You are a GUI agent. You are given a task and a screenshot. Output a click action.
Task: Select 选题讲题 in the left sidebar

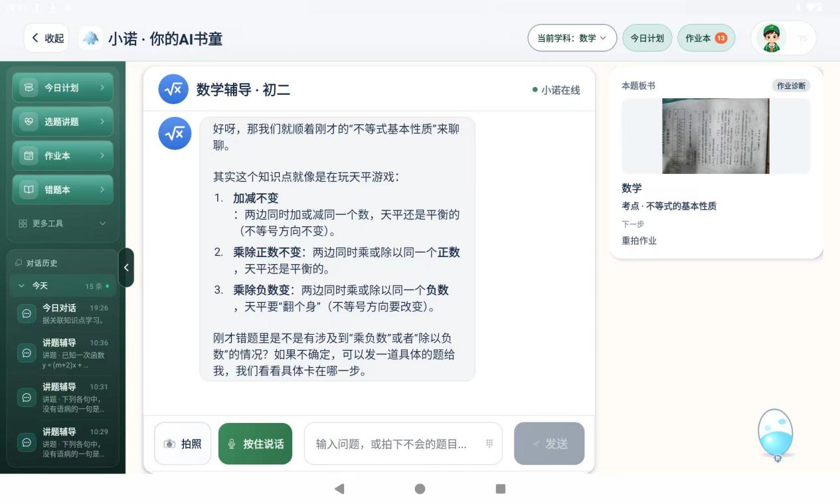tap(62, 122)
